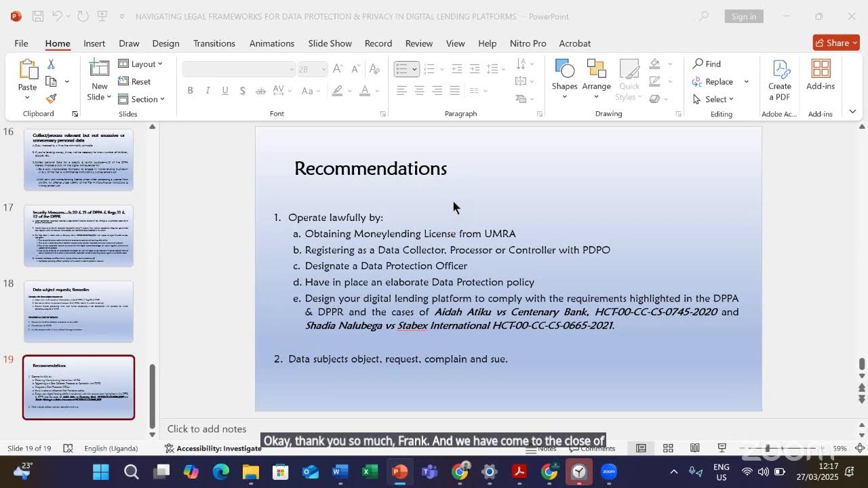
Task: Open Zoom from the taskbar
Action: (x=608, y=472)
